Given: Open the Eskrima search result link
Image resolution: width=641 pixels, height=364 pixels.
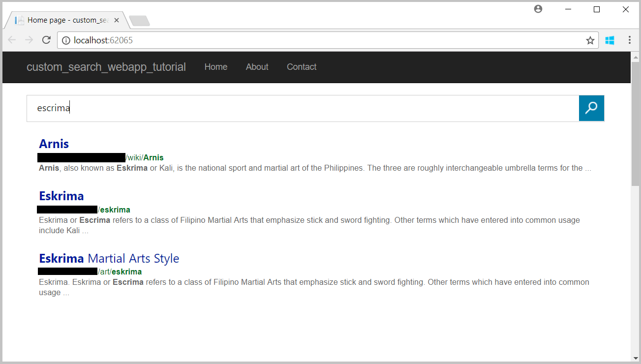Looking at the screenshot, I should (61, 196).
